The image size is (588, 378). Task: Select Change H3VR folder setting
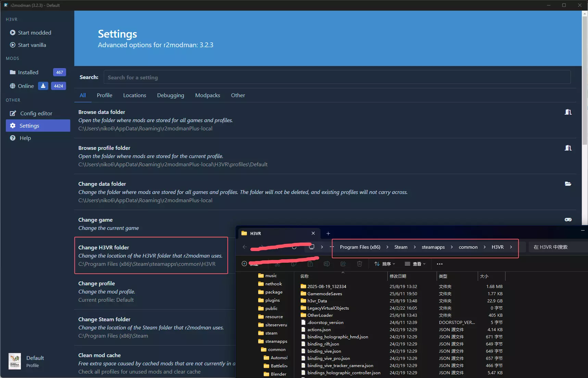click(151, 256)
